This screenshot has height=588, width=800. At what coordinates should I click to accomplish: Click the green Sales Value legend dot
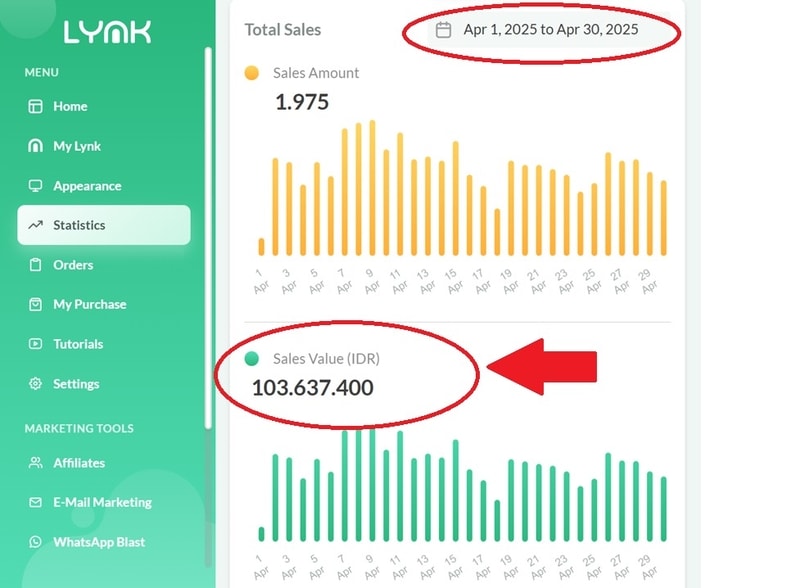click(252, 358)
